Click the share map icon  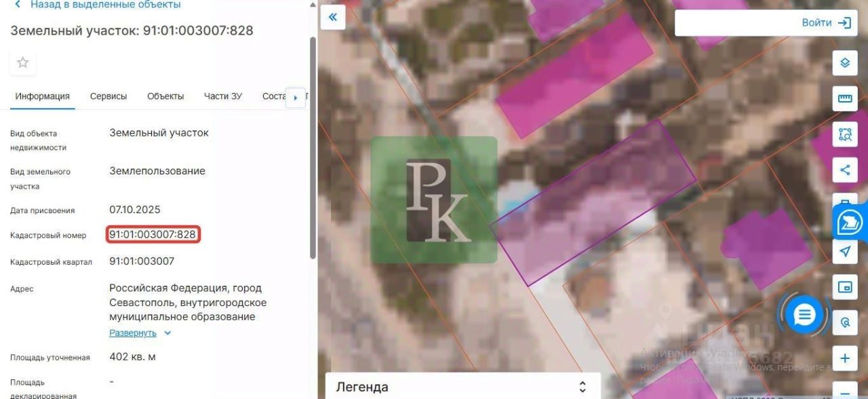[845, 170]
